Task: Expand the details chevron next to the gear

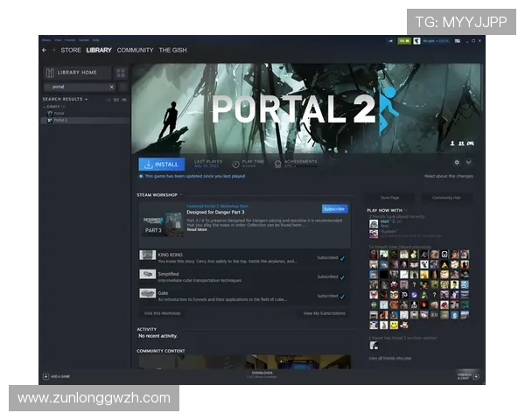Action: [x=469, y=163]
